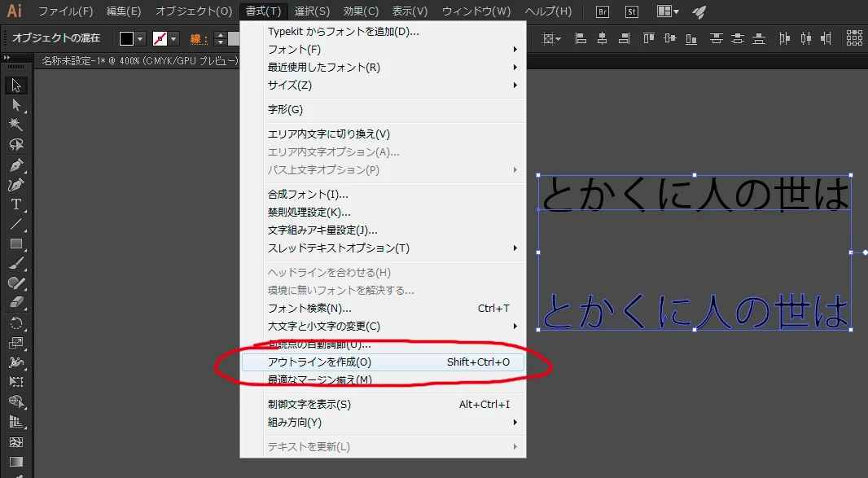Select the Line Segment tool
This screenshot has width=868, height=478.
point(16,224)
